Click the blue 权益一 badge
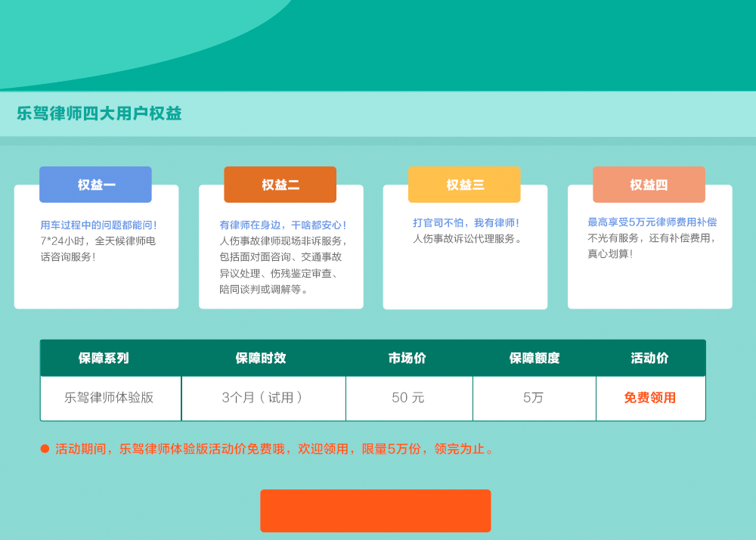 [95, 185]
